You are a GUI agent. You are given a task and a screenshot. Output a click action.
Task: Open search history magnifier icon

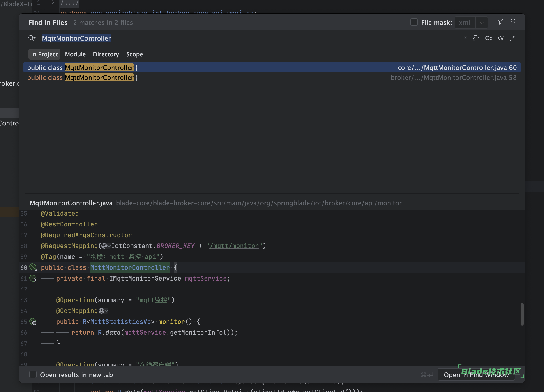point(32,38)
